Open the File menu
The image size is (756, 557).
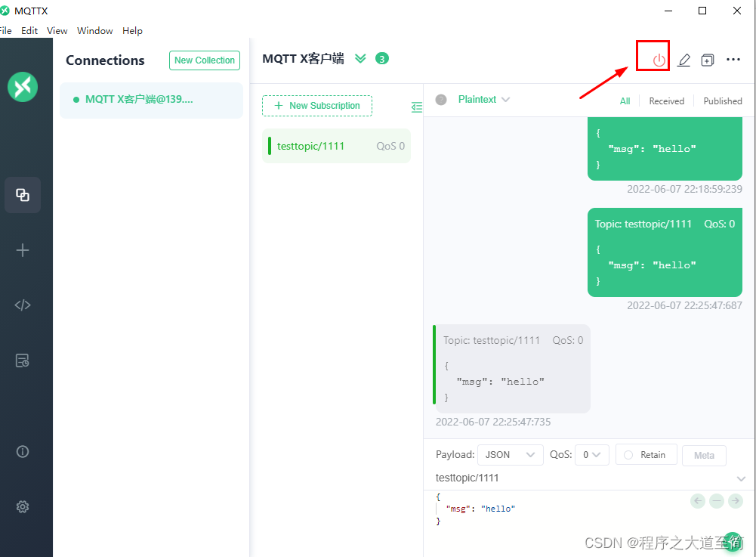5,30
